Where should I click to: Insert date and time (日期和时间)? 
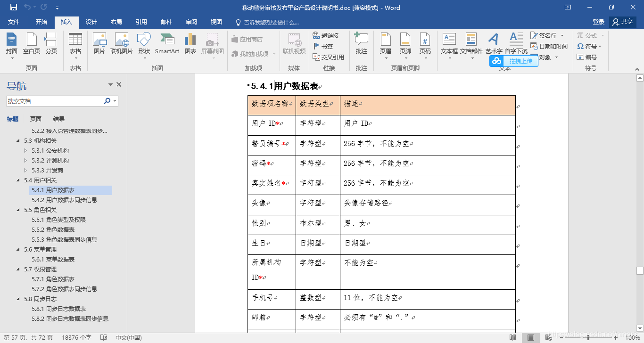[x=549, y=46]
